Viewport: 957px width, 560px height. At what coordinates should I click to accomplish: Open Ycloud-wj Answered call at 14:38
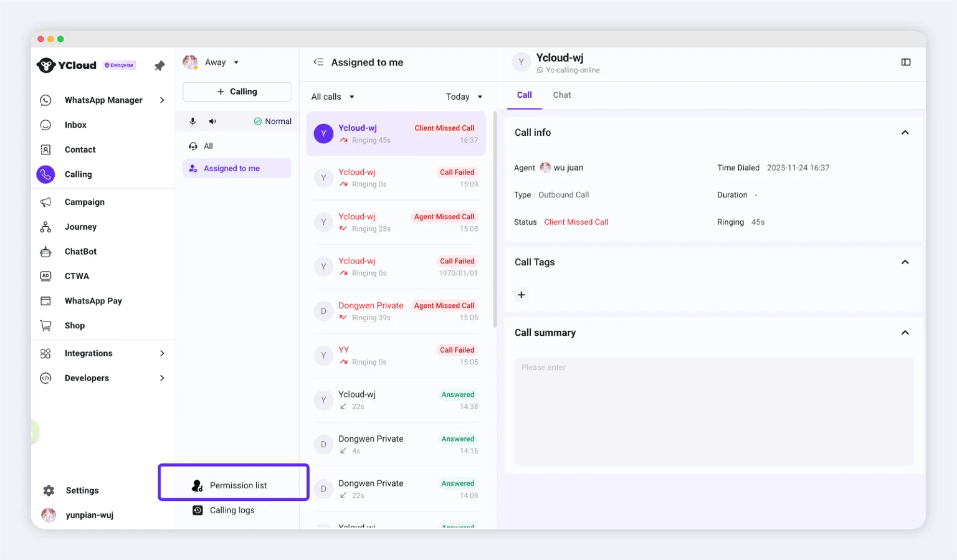tap(396, 401)
